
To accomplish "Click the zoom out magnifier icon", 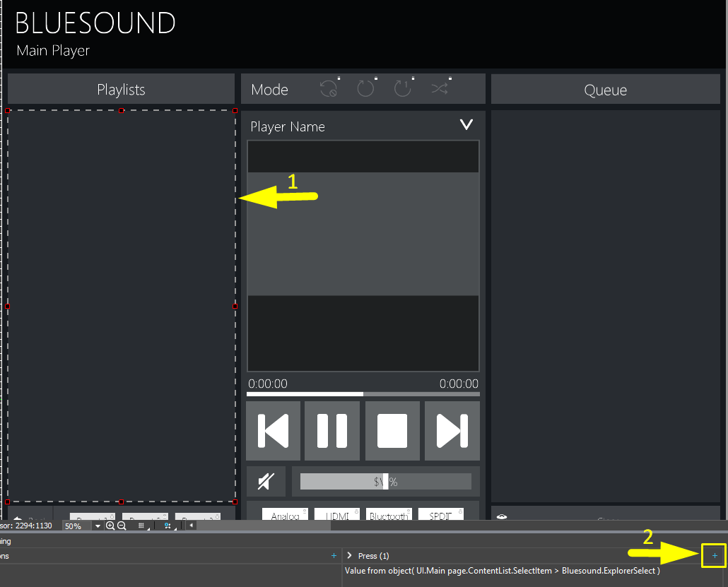I will (122, 526).
